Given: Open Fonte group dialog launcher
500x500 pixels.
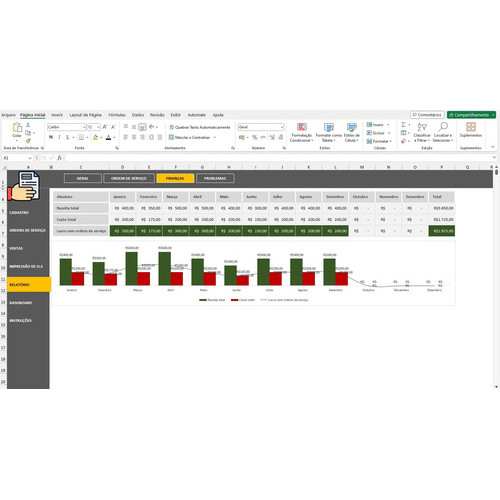Looking at the screenshot, I should pyautogui.click(x=117, y=148).
